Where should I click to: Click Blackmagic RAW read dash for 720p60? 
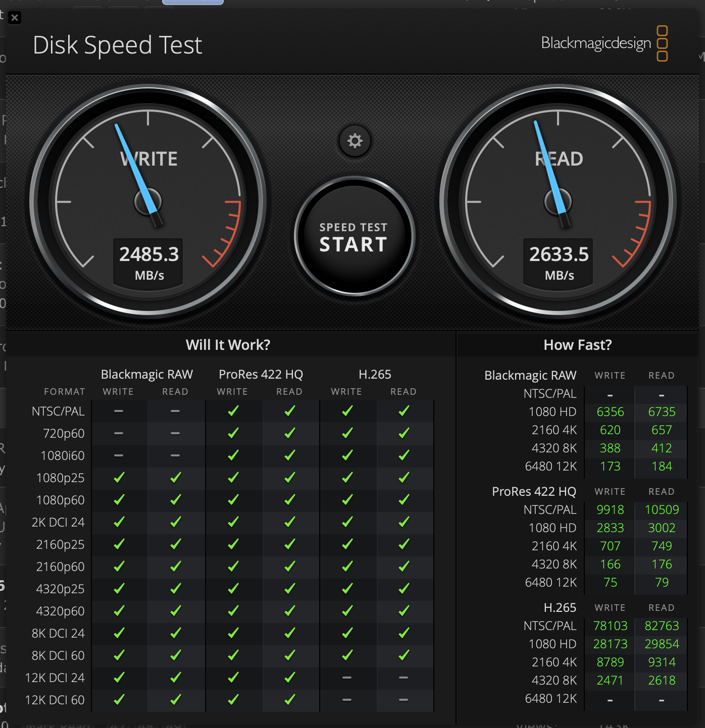(175, 433)
